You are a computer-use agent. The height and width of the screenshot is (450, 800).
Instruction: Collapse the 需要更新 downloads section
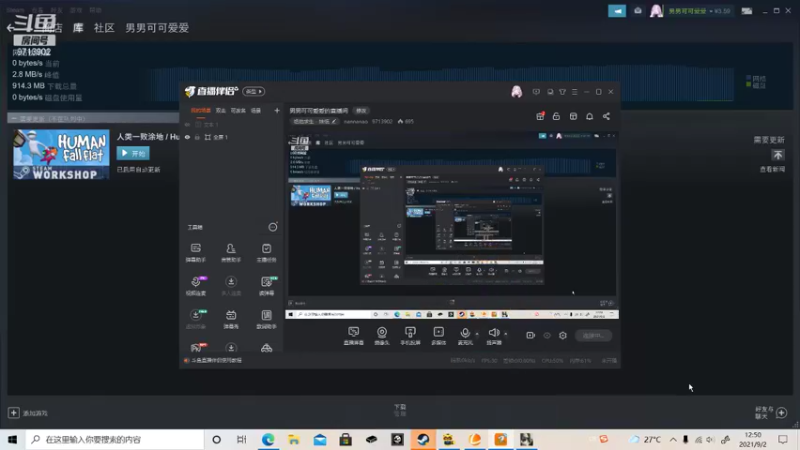coord(14,118)
